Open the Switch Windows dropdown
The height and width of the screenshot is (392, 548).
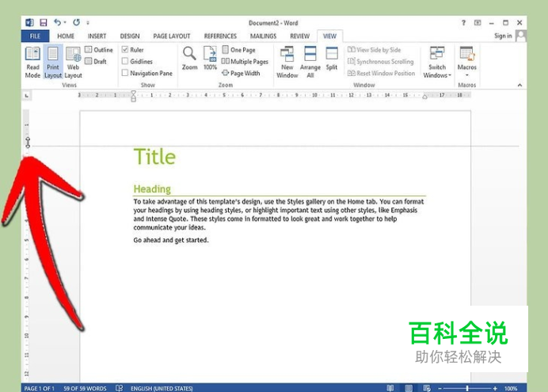point(437,63)
